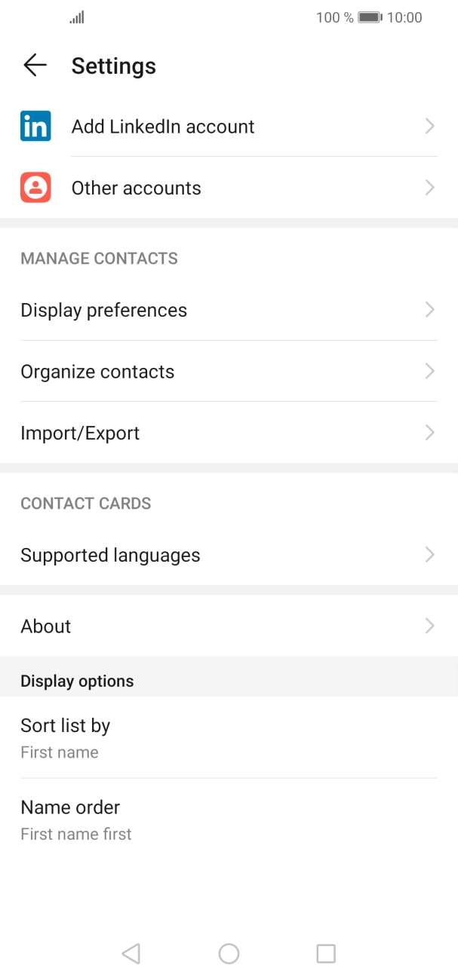Tap Import/Export label
This screenshot has width=458, height=980.
[80, 433]
